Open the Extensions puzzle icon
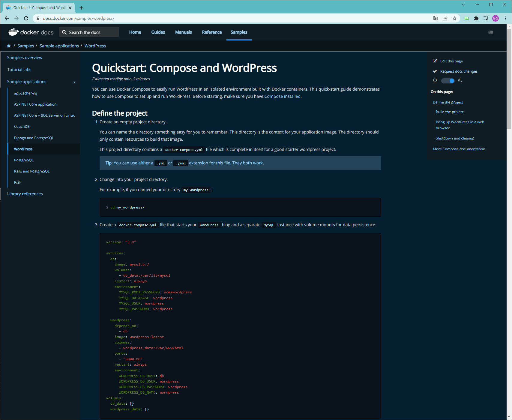The height and width of the screenshot is (420, 512). [476, 18]
